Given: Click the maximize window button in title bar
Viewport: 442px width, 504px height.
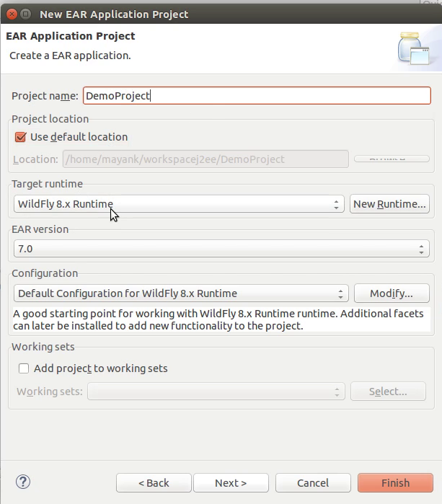Looking at the screenshot, I should click(26, 14).
